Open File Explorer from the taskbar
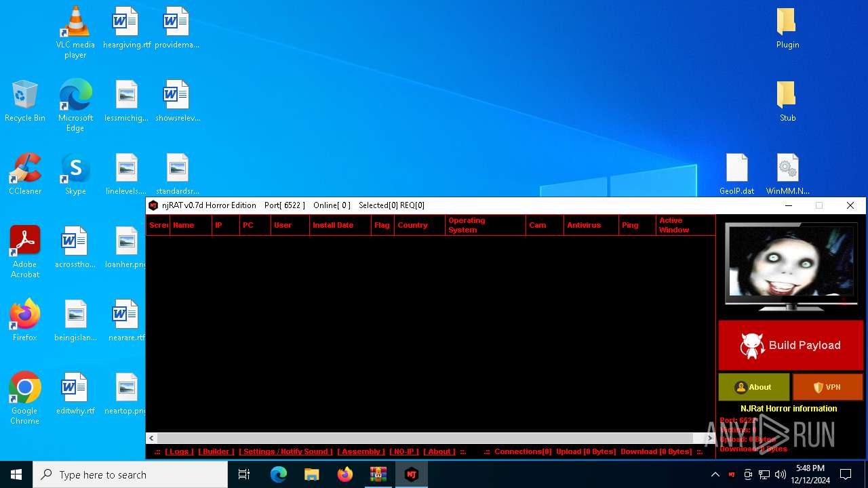 tap(311, 474)
